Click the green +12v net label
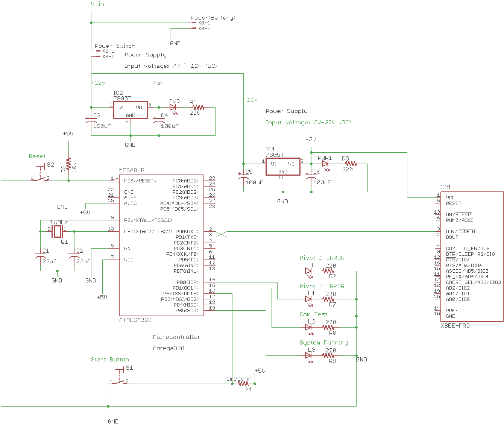504x425 pixels. (250, 100)
